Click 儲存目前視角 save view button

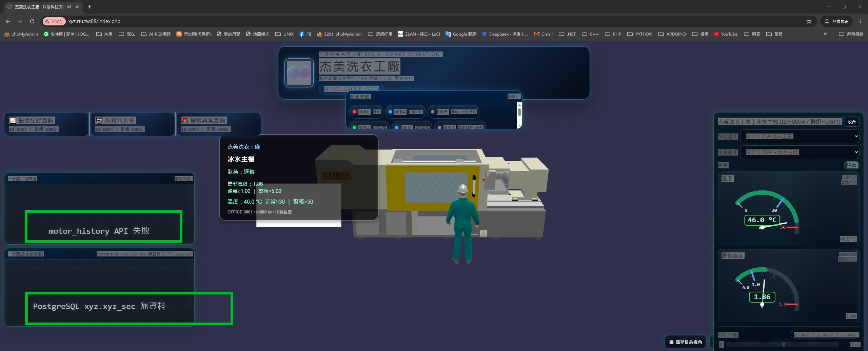point(686,342)
